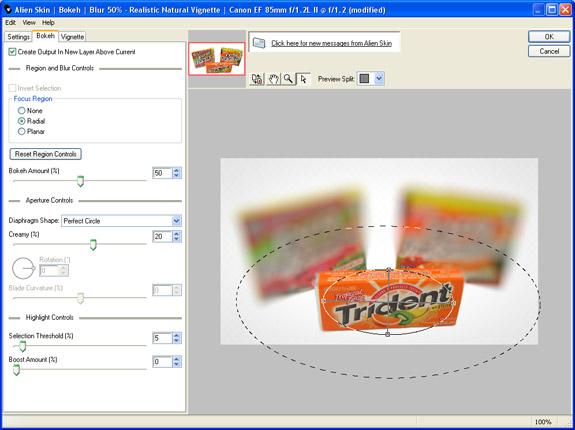The width and height of the screenshot is (575, 430).
Task: Decrease Boost Amount with down arrow
Action: [x=177, y=364]
